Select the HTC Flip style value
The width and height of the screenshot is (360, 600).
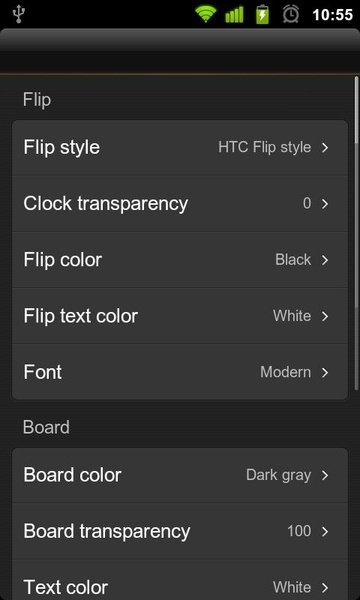pyautogui.click(x=265, y=148)
